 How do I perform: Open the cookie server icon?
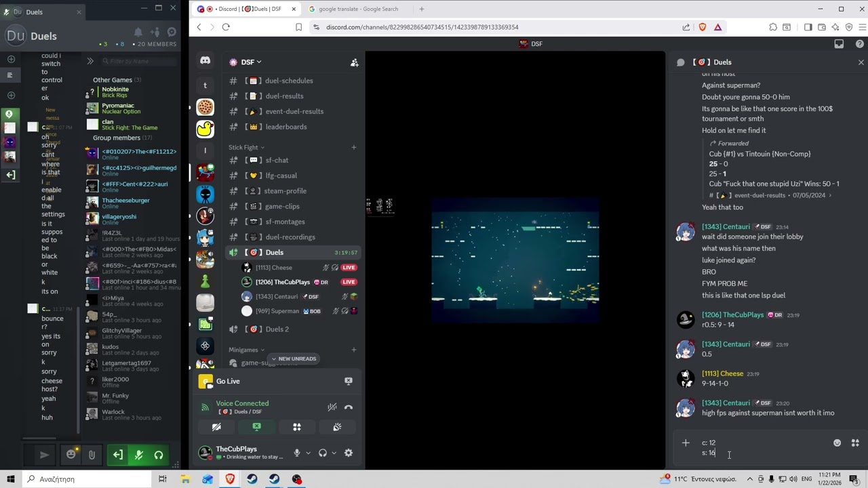coord(205,107)
